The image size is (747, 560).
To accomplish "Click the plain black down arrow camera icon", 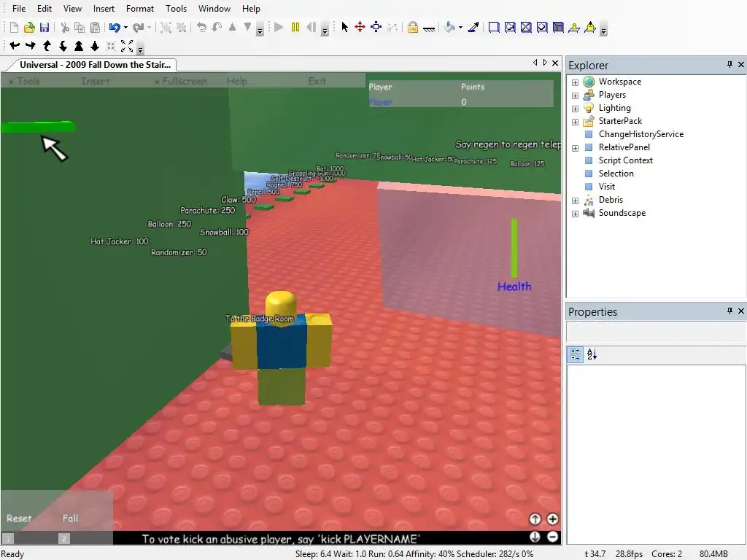I will click(x=95, y=46).
